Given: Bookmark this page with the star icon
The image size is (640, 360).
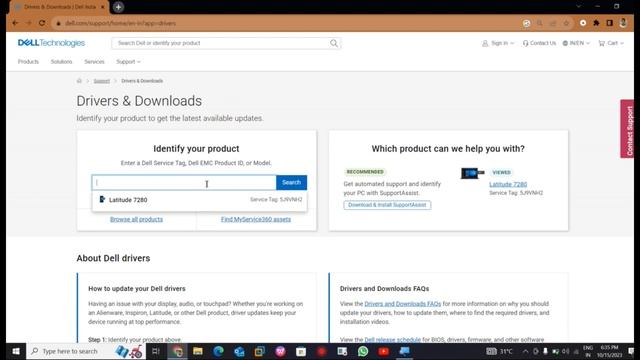Looking at the screenshot, I should tap(566, 23).
